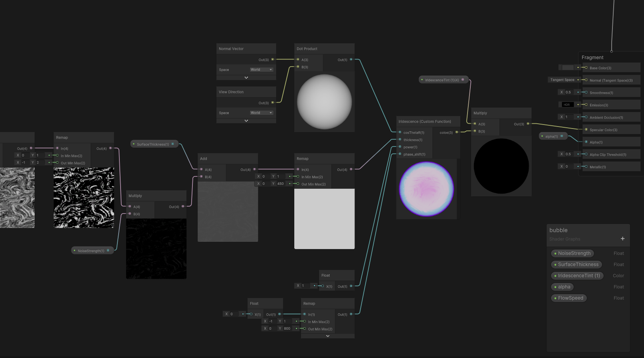Screen dimensions: 644x358
Task: Click the Iridescence node's color(3) output port
Action: 457,132
